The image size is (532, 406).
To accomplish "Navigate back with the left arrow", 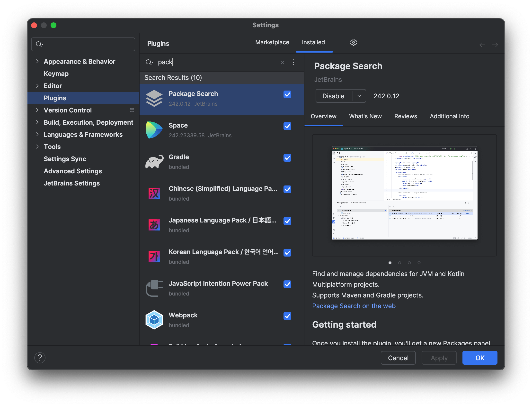I will [482, 45].
